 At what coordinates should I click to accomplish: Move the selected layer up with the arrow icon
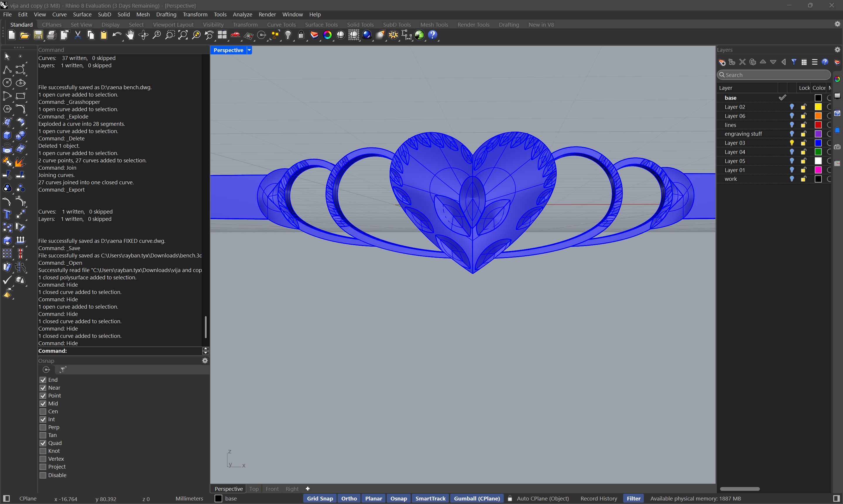[x=763, y=62]
